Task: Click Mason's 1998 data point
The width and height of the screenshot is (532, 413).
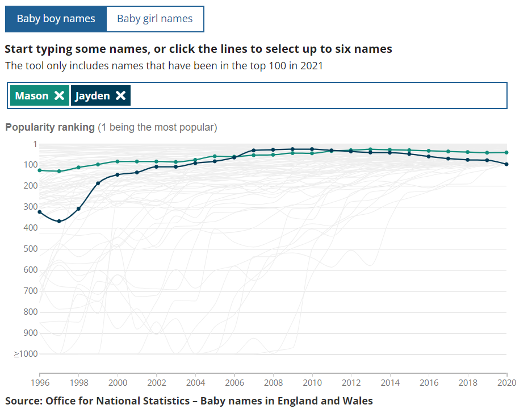Action: 78,168
